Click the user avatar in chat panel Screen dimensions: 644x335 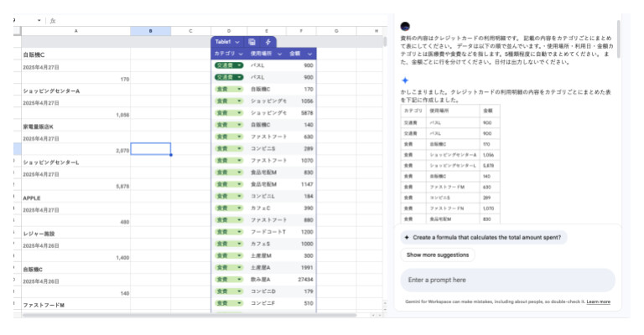pos(405,27)
